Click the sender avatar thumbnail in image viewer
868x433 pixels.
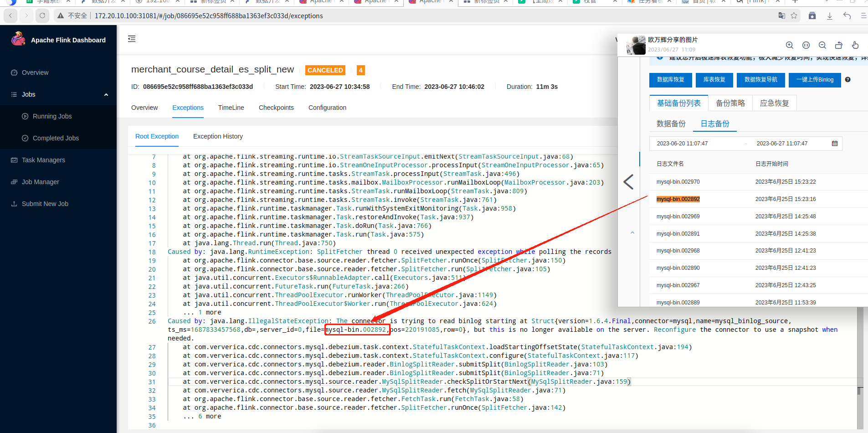pos(636,45)
